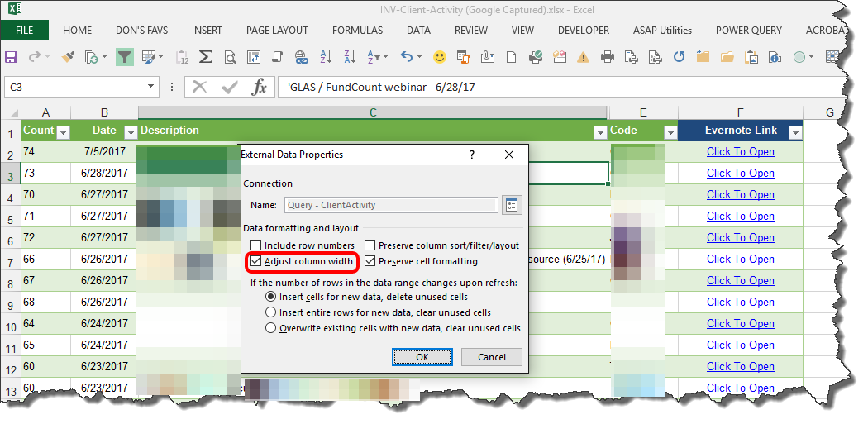
Task: Click the open folder icon in toolbar
Action: click(x=727, y=56)
